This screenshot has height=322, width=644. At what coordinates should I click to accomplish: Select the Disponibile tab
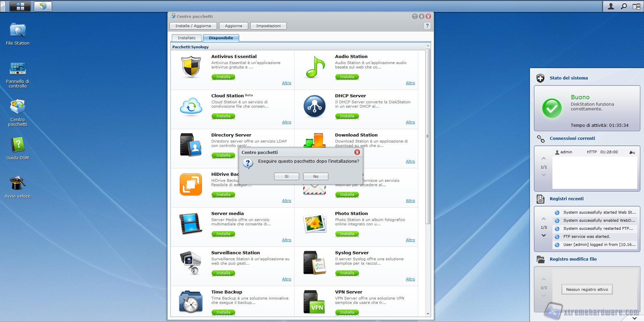click(x=221, y=38)
